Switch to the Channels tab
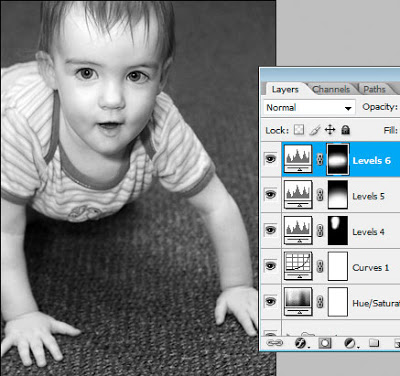The width and height of the screenshot is (400, 376). 331,89
